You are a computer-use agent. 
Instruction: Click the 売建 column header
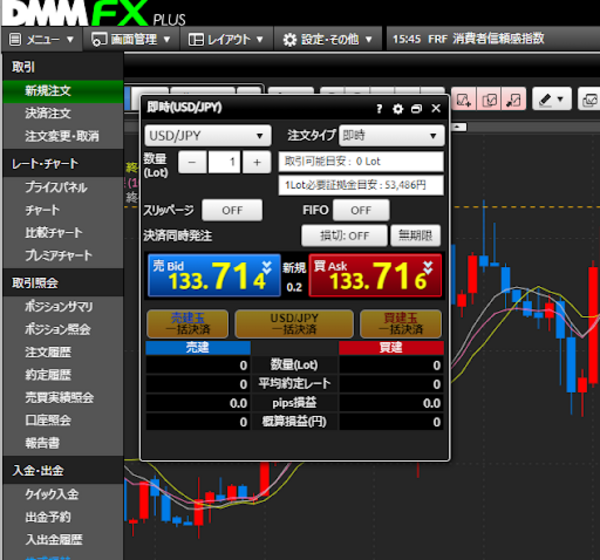tap(198, 348)
